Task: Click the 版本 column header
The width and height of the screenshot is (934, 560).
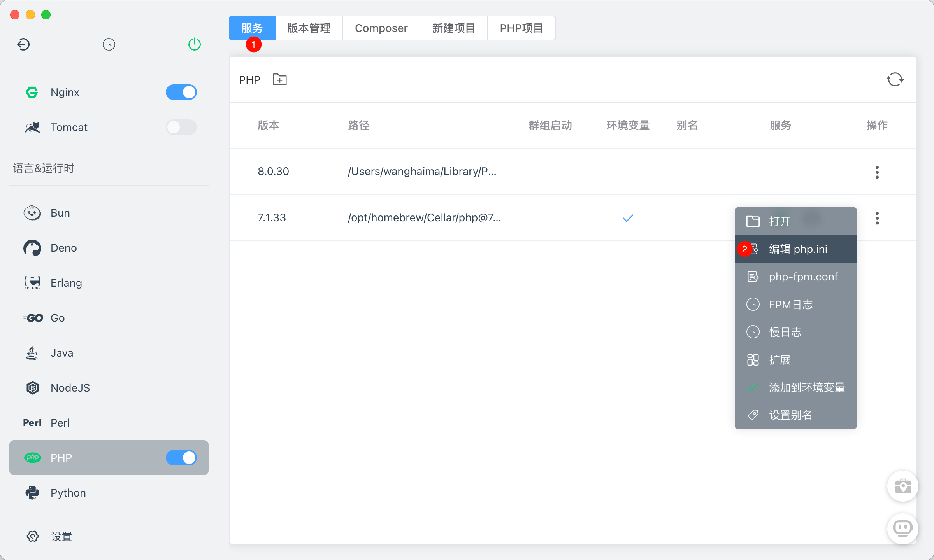Action: pyautogui.click(x=269, y=125)
